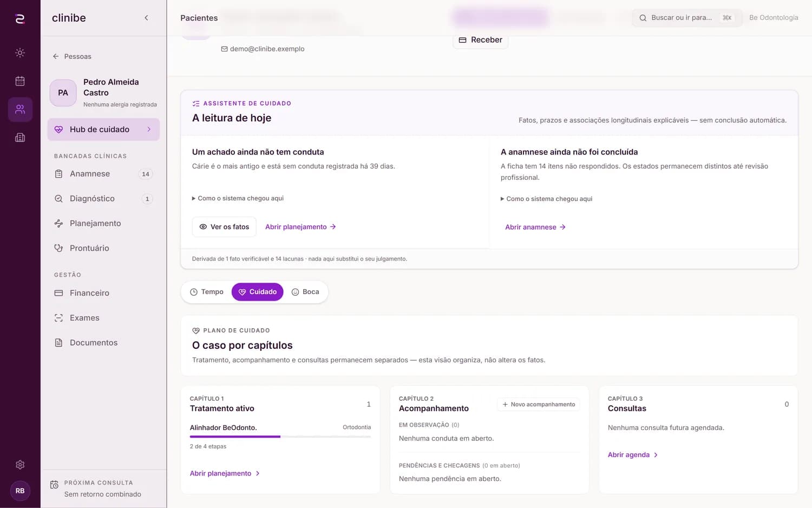The width and height of the screenshot is (812, 508).
Task: Open the Diagnóstico workbench
Action: [103, 199]
